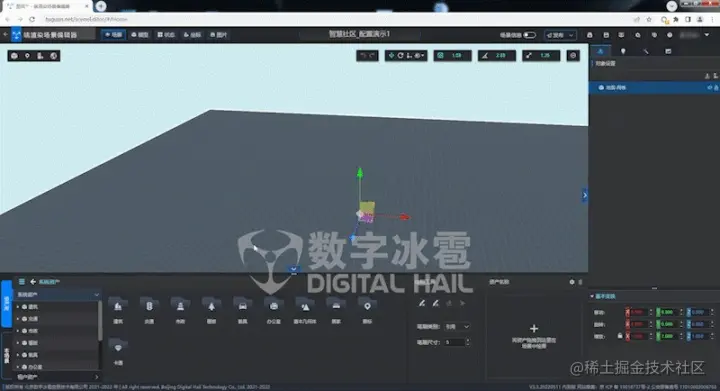Undo the last action in the viewport

(362, 56)
